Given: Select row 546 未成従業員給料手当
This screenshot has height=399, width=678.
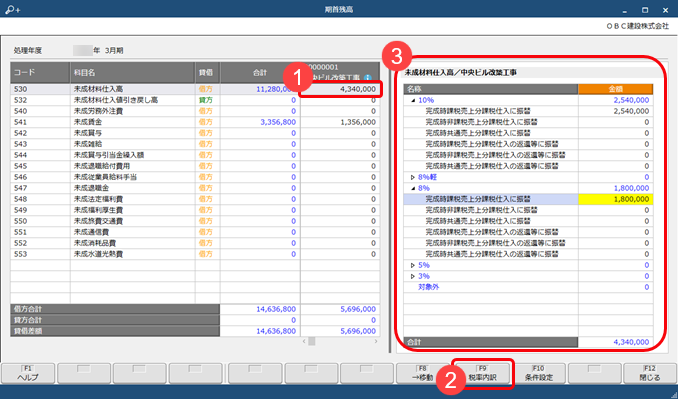Looking at the screenshot, I should pyautogui.click(x=195, y=177).
